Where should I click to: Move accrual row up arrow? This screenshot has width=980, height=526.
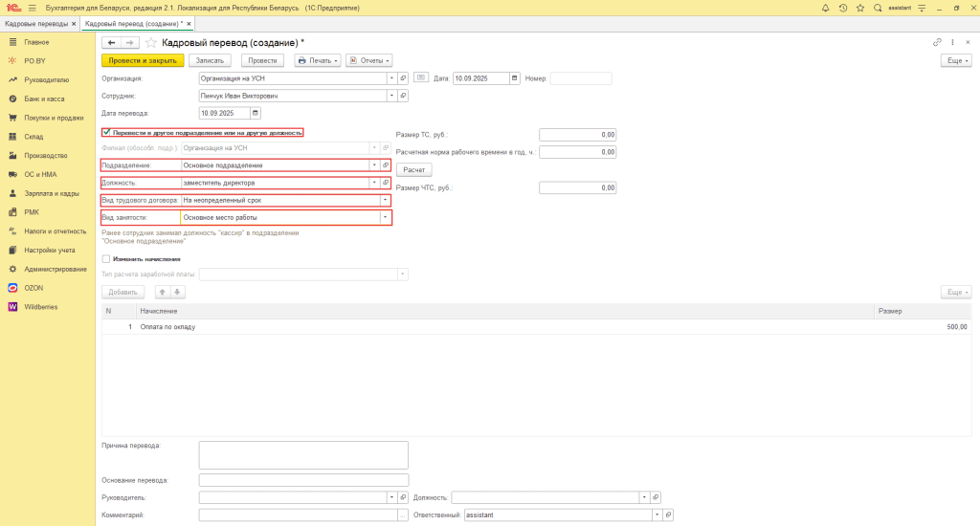[163, 292]
